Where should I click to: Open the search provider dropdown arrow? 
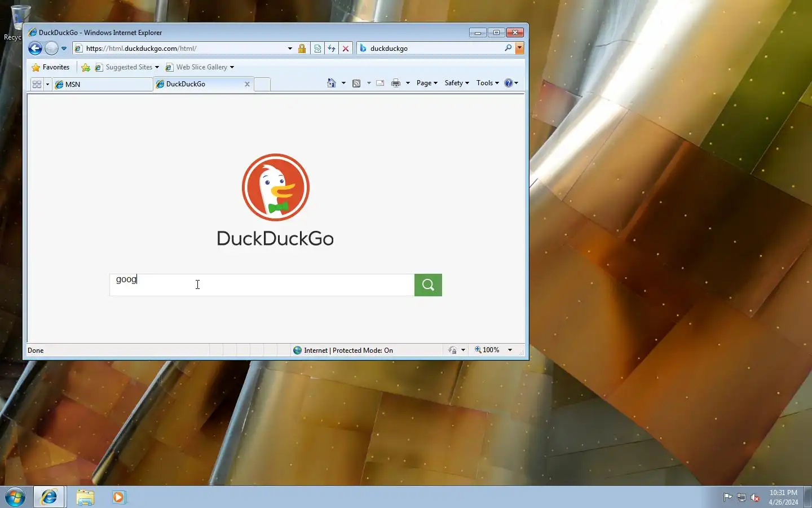click(x=519, y=49)
